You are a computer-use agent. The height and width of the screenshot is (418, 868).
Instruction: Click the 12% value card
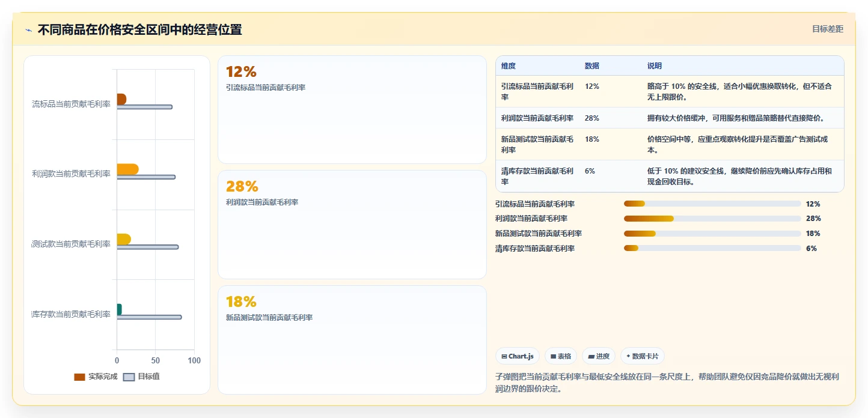tap(352, 109)
